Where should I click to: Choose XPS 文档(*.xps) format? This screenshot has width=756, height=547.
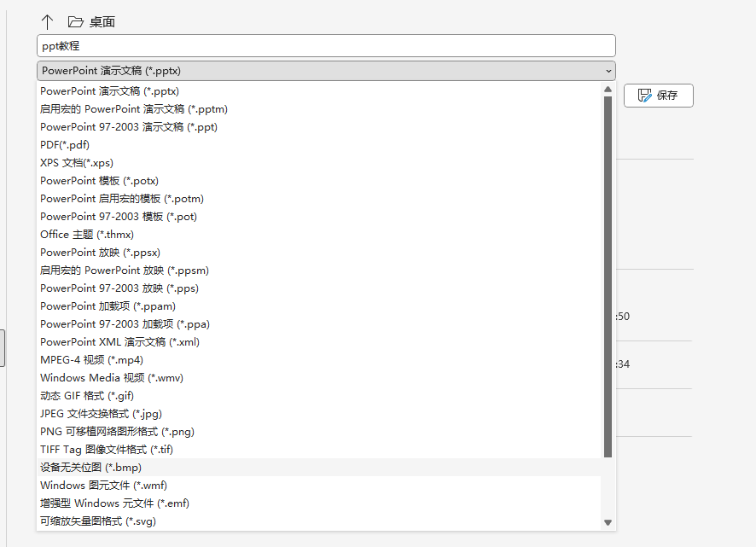[x=77, y=163]
